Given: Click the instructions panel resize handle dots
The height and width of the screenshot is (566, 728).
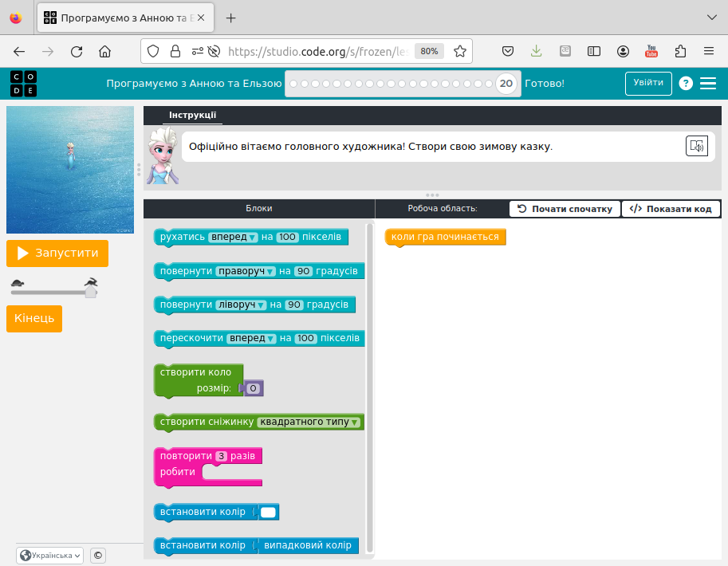Looking at the screenshot, I should 432,195.
